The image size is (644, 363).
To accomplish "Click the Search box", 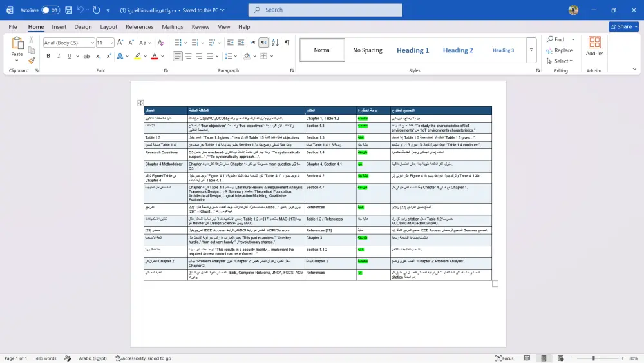I will (x=325, y=10).
